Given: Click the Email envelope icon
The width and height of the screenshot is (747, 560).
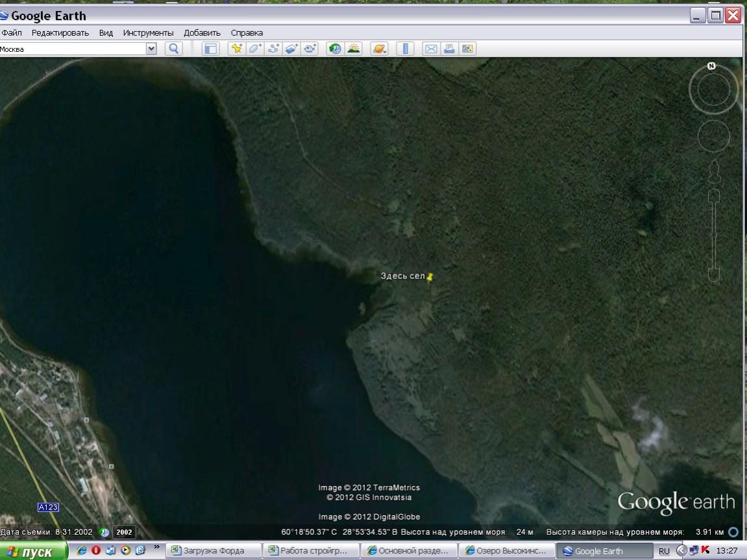Looking at the screenshot, I should [431, 49].
